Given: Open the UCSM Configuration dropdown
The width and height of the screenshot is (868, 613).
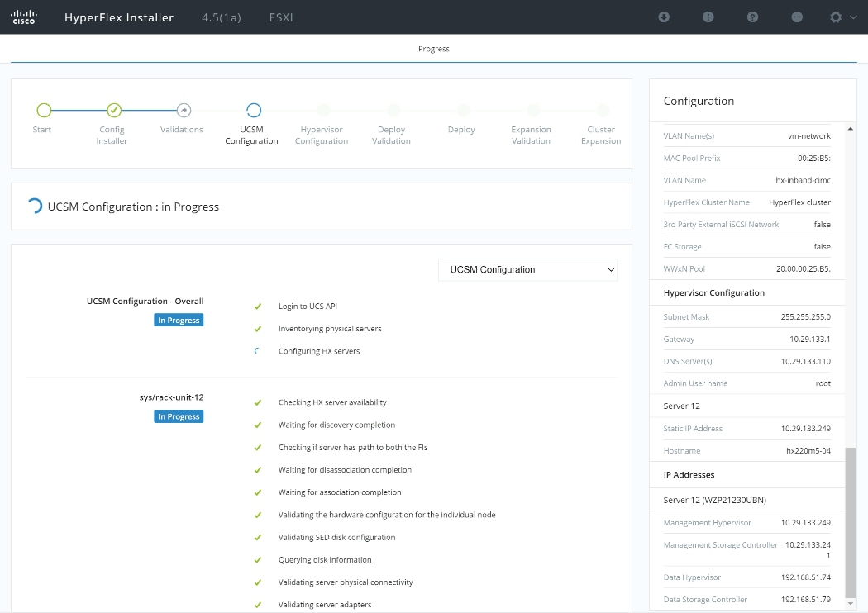Looking at the screenshot, I should point(527,269).
